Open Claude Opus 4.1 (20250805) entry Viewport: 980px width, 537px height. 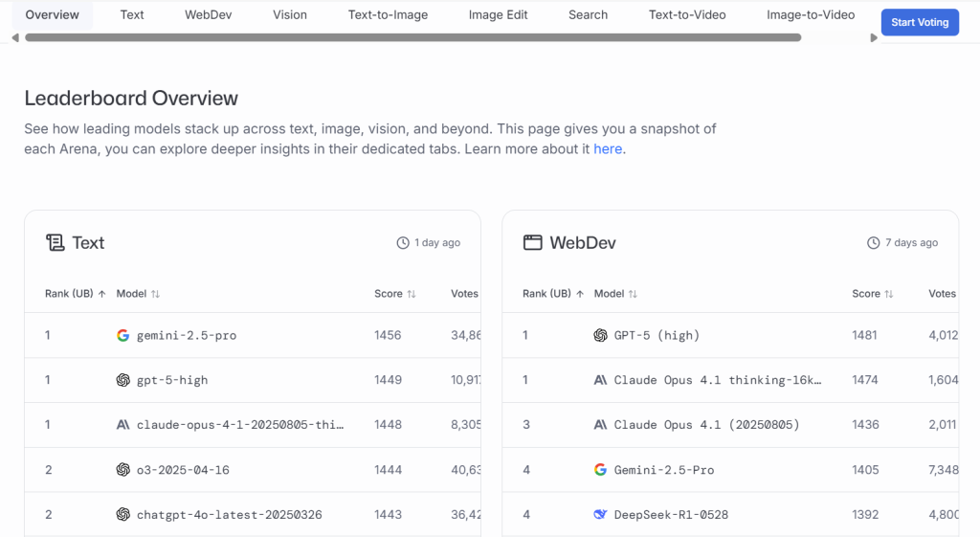pyautogui.click(x=706, y=425)
